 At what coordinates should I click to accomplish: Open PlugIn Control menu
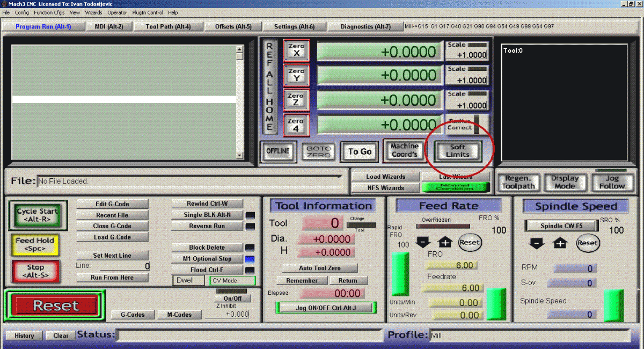[148, 12]
